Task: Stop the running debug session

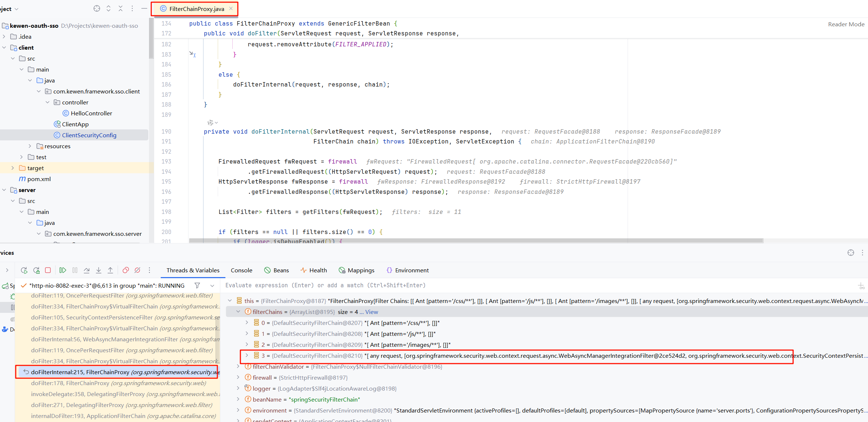Action: 48,270
